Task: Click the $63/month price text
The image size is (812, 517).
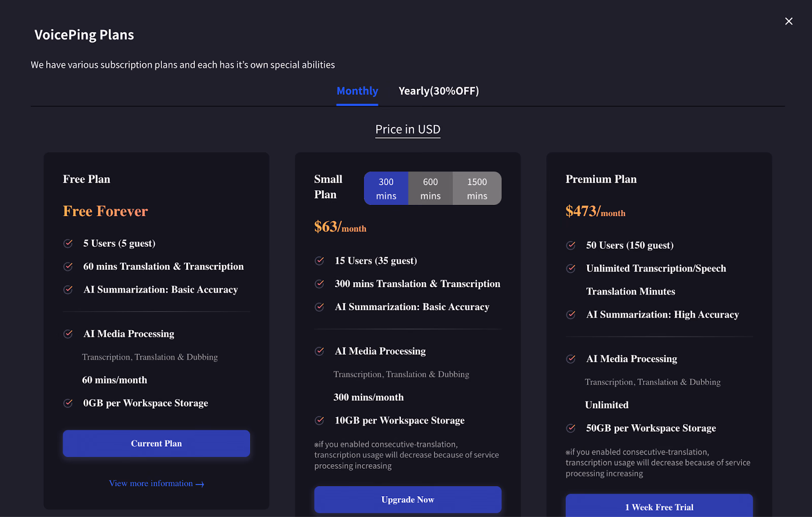Action: pyautogui.click(x=340, y=227)
